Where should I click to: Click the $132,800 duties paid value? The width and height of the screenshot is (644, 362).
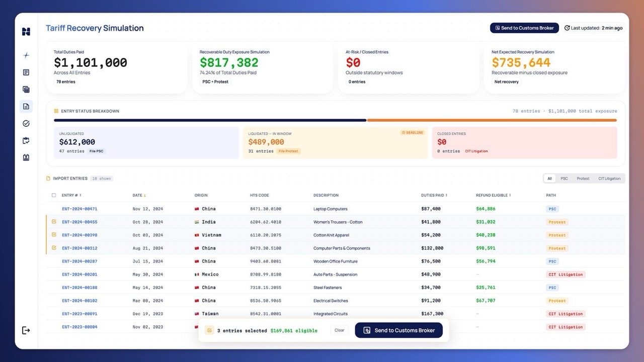[432, 248]
